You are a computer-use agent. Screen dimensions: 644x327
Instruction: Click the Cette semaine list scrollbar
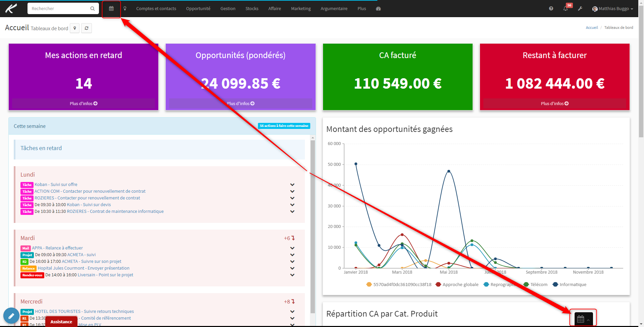coord(313,227)
